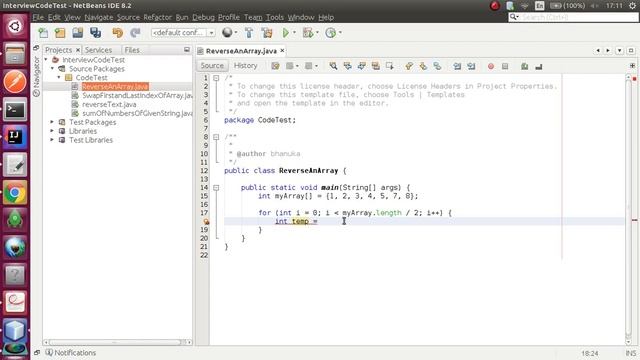Click the red Start Macro Recording icon
Screen dimensions: 640x360
(x=491, y=66)
